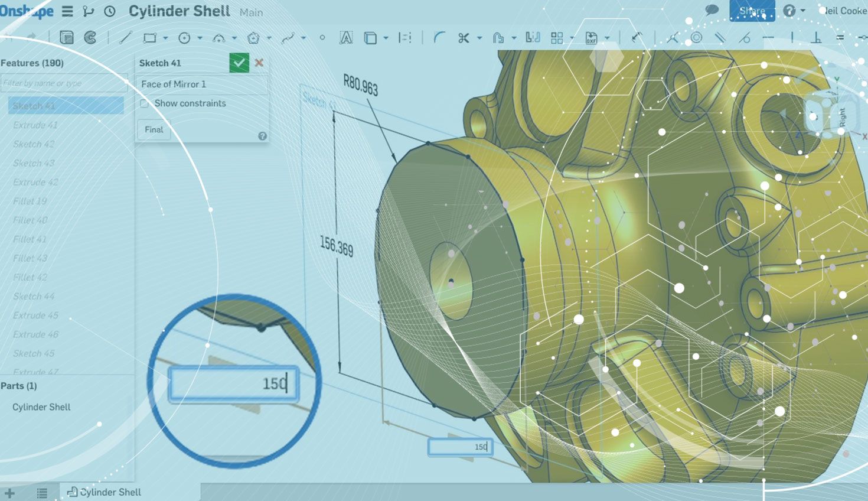Click the Mirror sketch tool
Image resolution: width=868 pixels, height=501 pixels.
point(533,38)
